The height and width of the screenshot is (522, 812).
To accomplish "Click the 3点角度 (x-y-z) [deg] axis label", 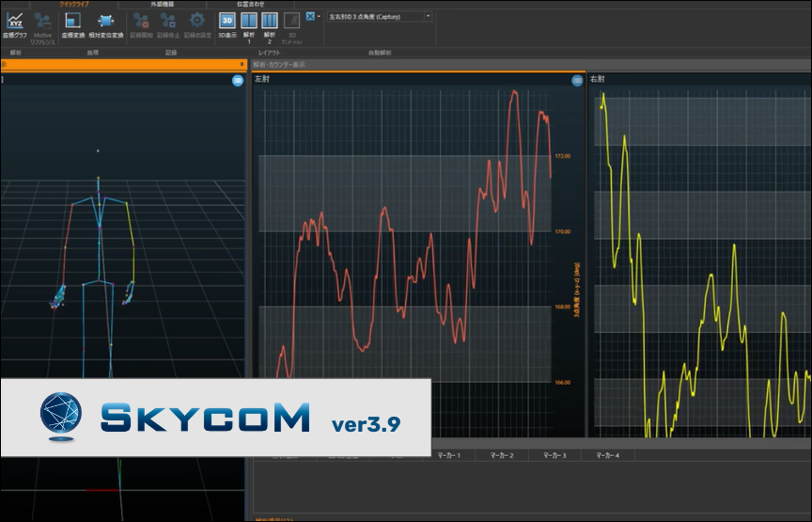I will click(577, 291).
